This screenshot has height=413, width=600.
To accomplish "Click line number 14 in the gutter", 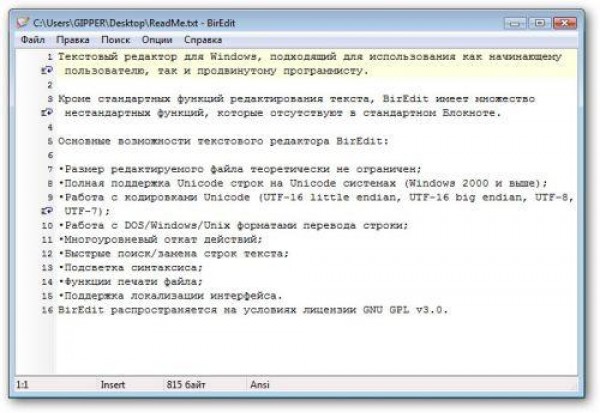I will pos(47,282).
